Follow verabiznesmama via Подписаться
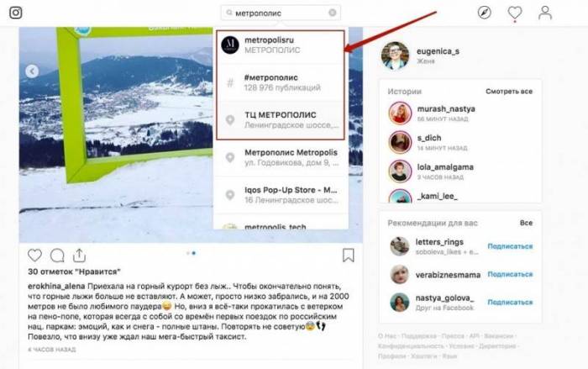Image resolution: width=588 pixels, height=369 pixels. point(510,274)
